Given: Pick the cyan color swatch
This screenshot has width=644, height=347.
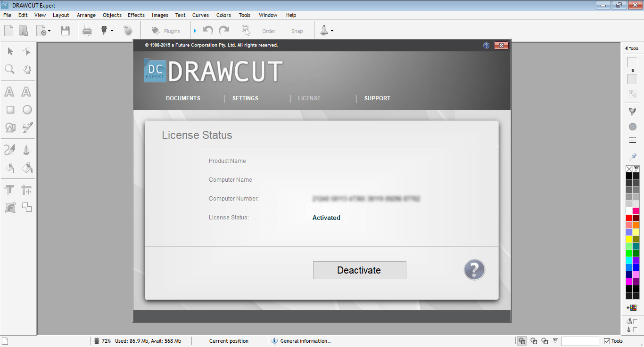Looking at the screenshot, I should 629,260.
